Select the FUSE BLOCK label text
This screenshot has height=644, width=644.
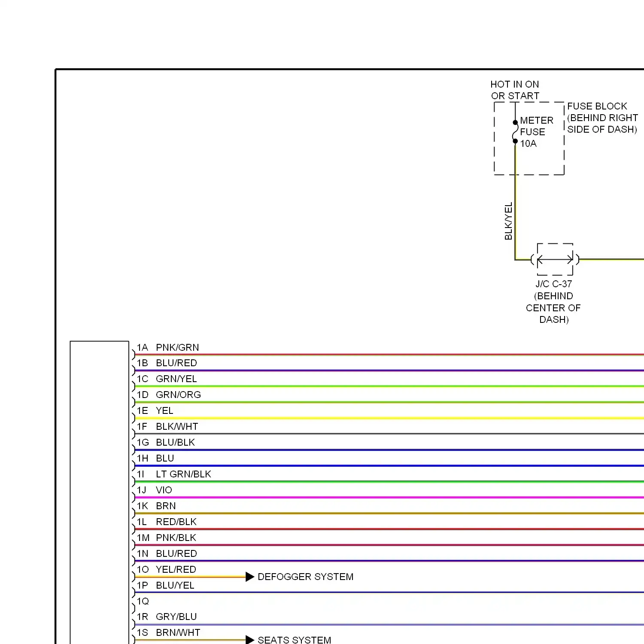pos(602,118)
